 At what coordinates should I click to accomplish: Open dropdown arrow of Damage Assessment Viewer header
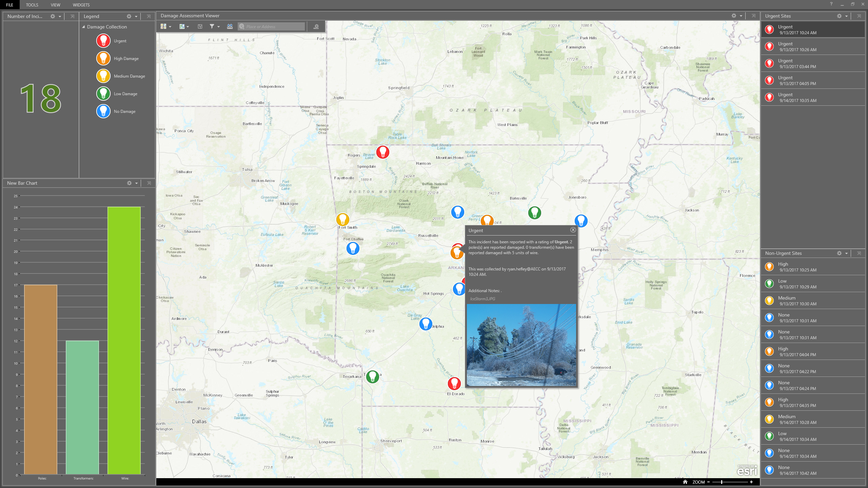click(x=741, y=16)
